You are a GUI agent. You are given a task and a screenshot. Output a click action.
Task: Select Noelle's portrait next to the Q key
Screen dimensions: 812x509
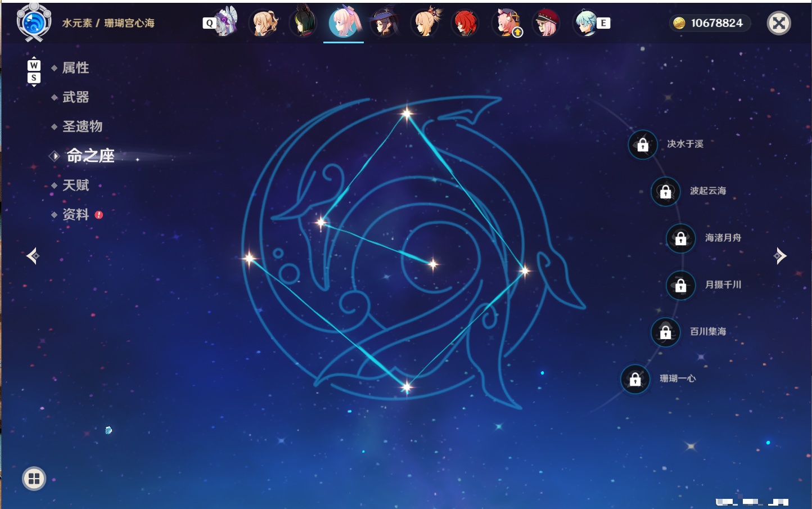(x=226, y=22)
